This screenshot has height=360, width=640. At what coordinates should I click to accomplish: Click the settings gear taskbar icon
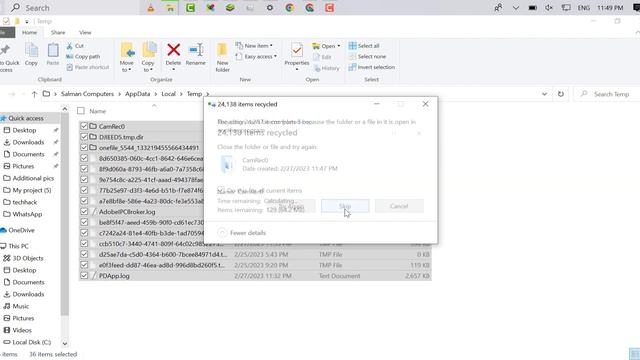(270, 7)
